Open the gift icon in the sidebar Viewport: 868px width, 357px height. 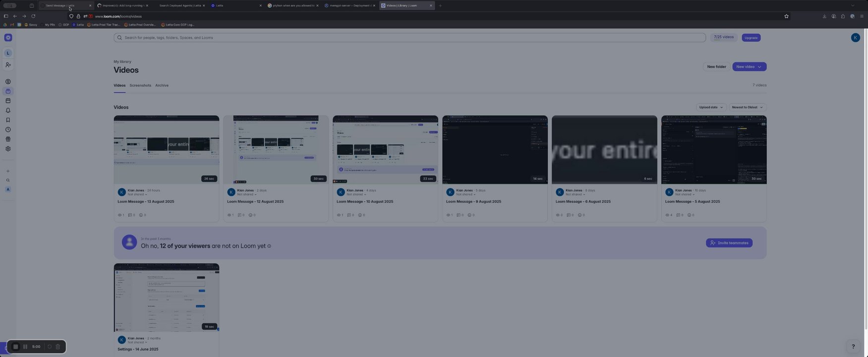point(8,139)
